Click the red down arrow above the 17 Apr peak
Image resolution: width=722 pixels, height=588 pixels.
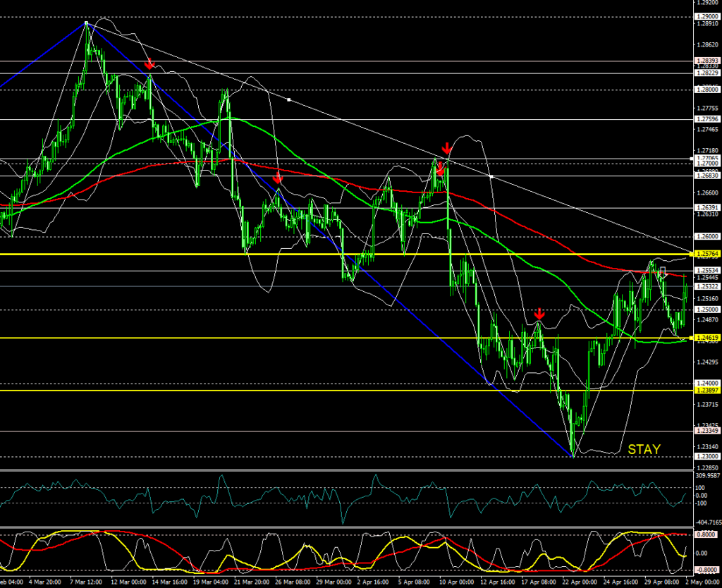[539, 314]
